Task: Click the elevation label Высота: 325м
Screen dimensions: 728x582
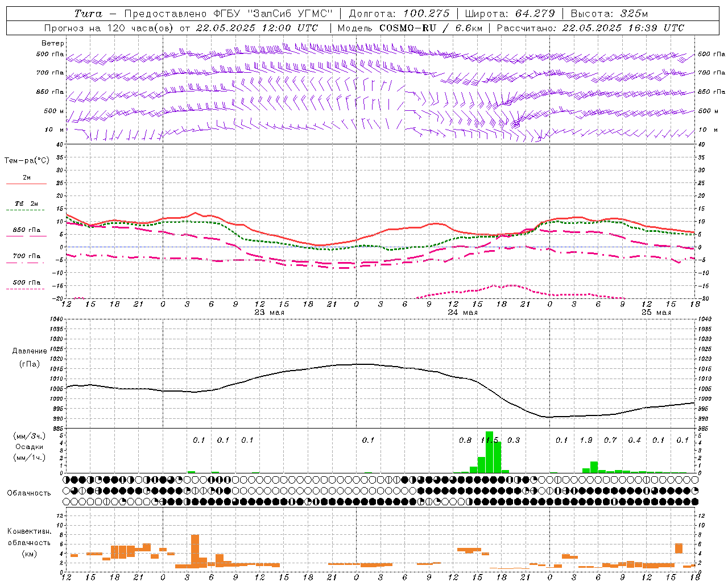Action: tap(609, 14)
